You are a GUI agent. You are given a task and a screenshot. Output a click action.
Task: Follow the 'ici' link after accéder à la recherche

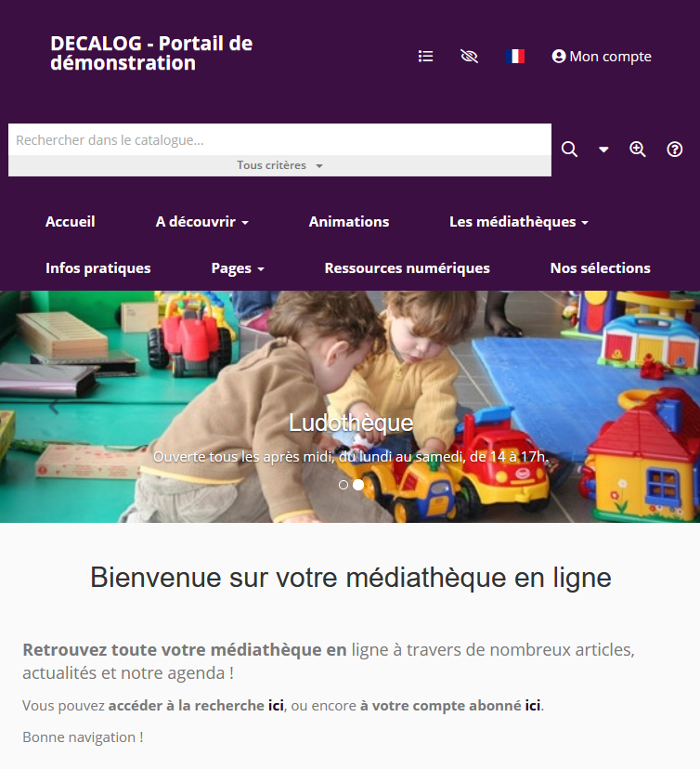click(276, 705)
